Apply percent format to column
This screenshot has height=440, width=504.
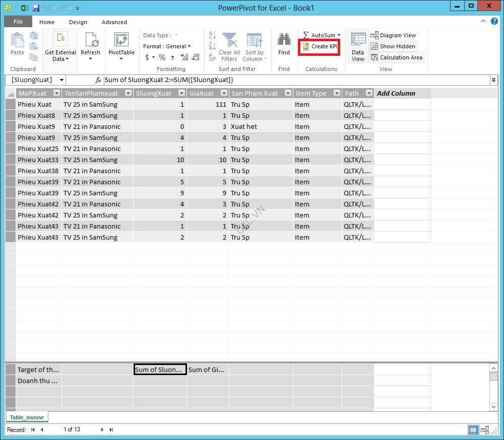pyautogui.click(x=162, y=57)
